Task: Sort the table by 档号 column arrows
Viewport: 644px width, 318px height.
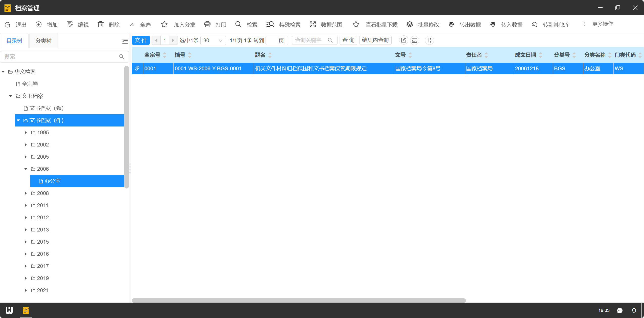Action: click(190, 55)
